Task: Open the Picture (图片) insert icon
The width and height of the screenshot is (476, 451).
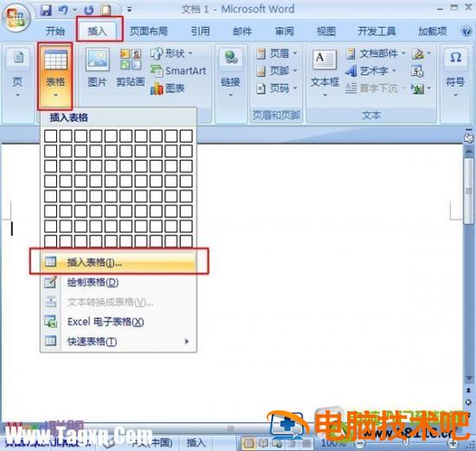Action: tap(98, 68)
